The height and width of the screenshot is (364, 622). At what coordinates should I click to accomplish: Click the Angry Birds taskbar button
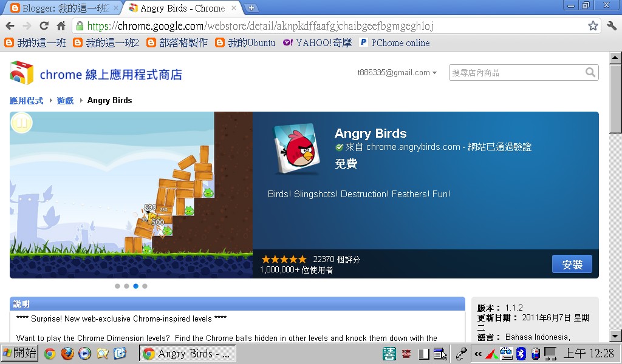click(188, 353)
